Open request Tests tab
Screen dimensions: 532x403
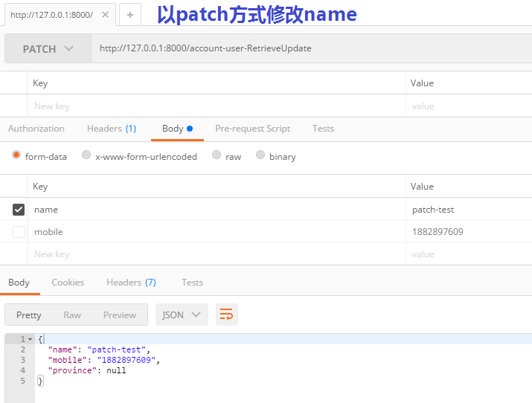(x=324, y=129)
